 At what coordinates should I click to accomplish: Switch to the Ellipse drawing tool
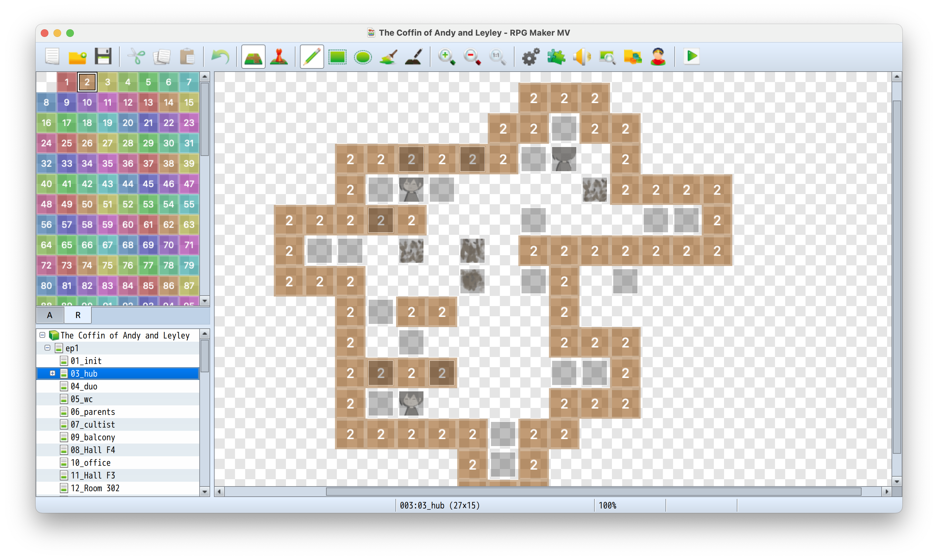[x=363, y=57]
